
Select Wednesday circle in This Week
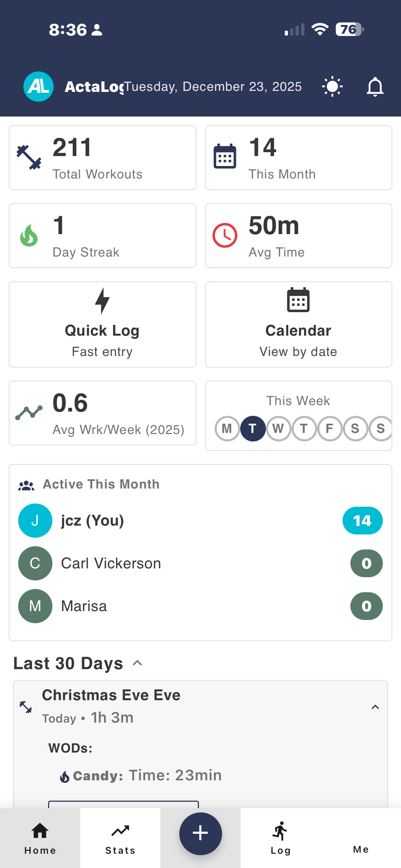pos(278,428)
